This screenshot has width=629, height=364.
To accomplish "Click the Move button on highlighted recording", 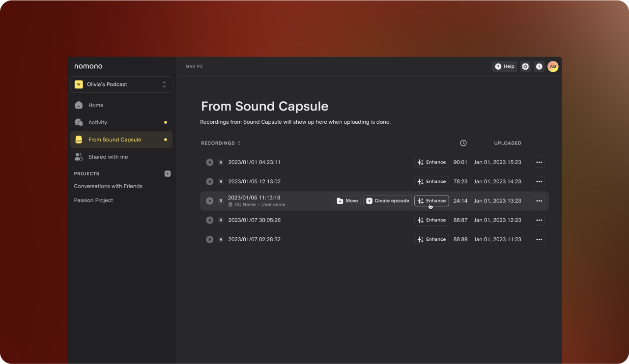I will [347, 201].
